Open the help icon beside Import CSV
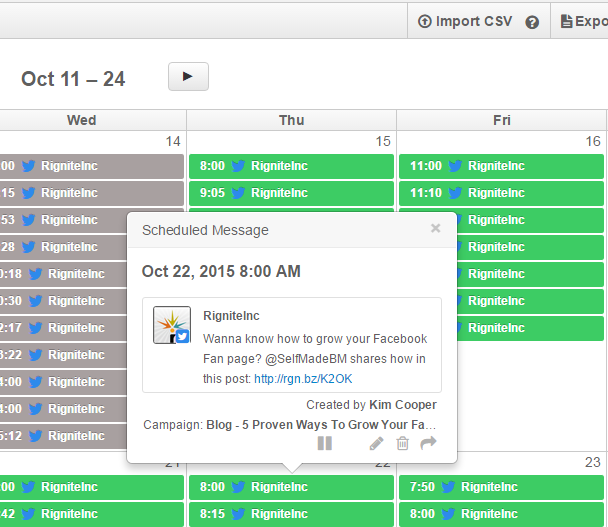 click(x=532, y=22)
